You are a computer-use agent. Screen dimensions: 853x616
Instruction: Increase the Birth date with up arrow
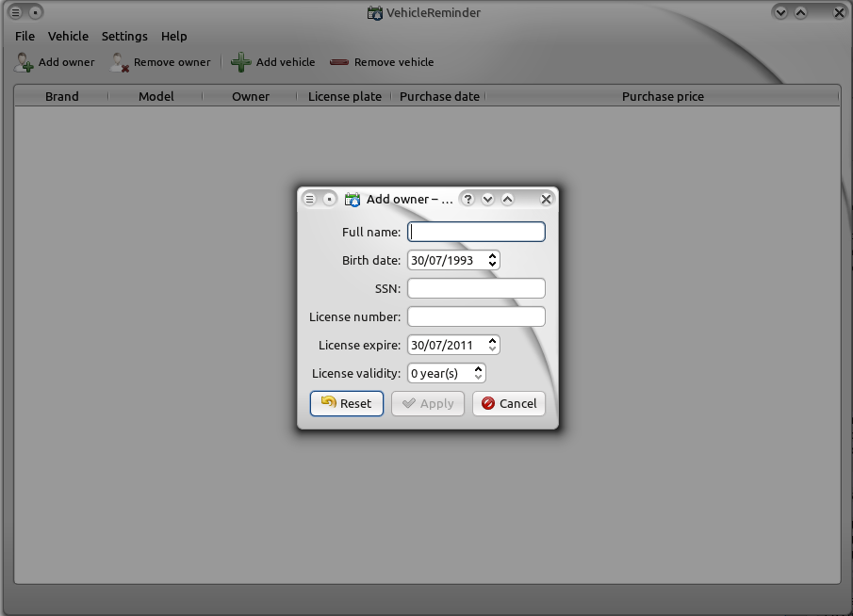point(492,255)
